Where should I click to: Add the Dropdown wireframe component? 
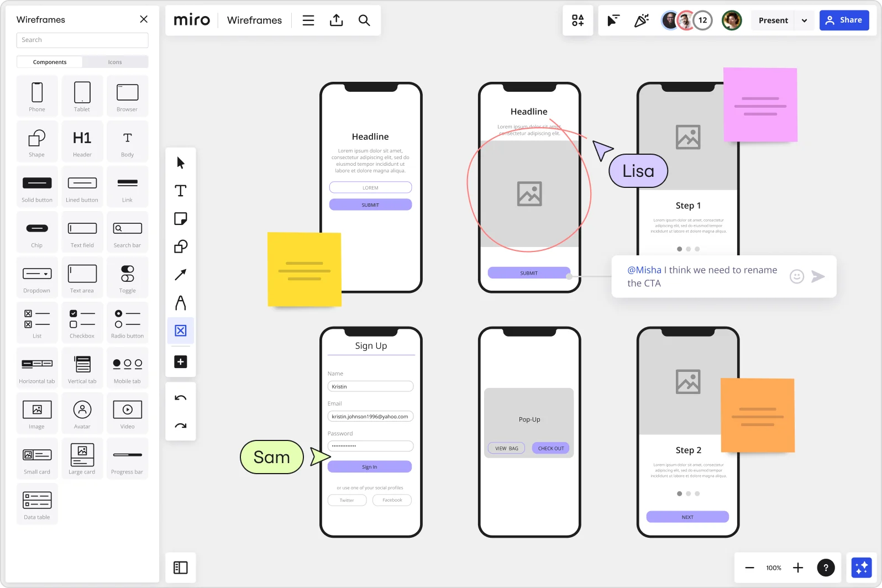tap(37, 277)
